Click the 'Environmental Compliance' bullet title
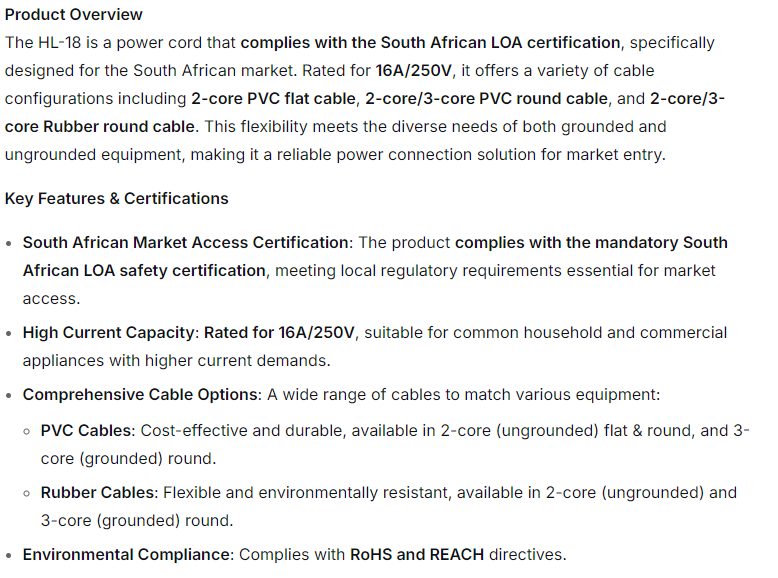 [x=126, y=554]
